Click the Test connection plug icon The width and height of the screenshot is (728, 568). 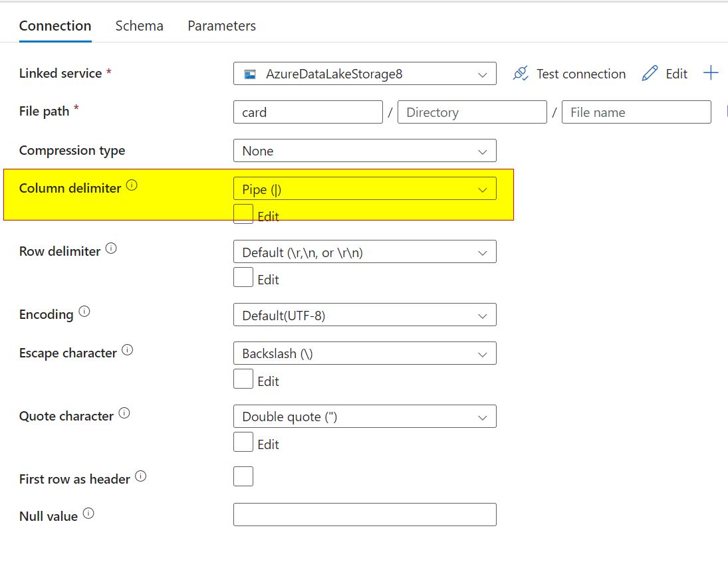[x=521, y=73]
